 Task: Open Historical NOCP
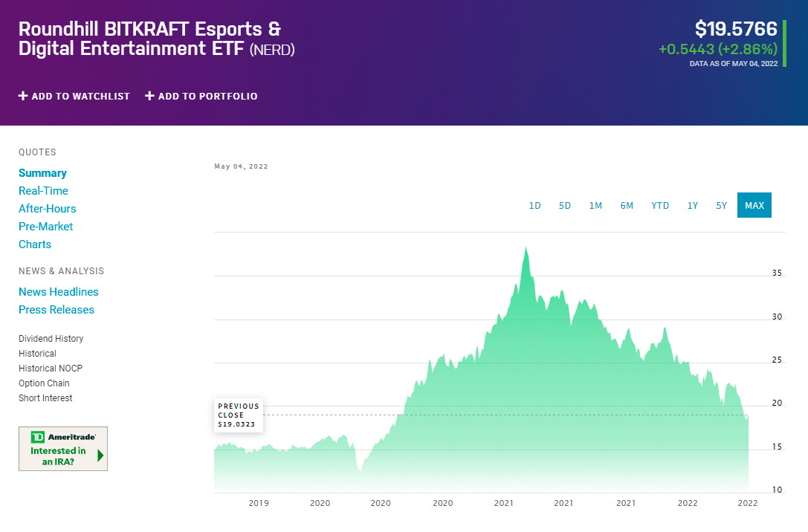pyautogui.click(x=51, y=369)
